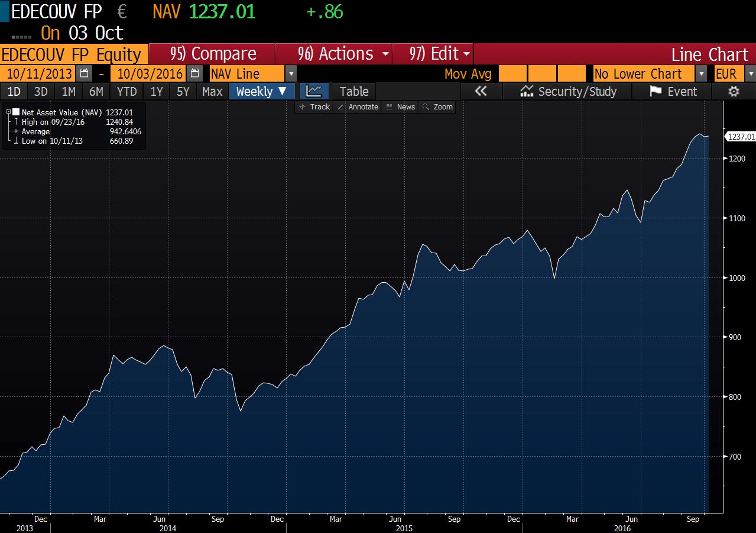Click the blue security indicator square by the EDECOUV ticker
Screen dimensions: 756x533
pos(4,12)
